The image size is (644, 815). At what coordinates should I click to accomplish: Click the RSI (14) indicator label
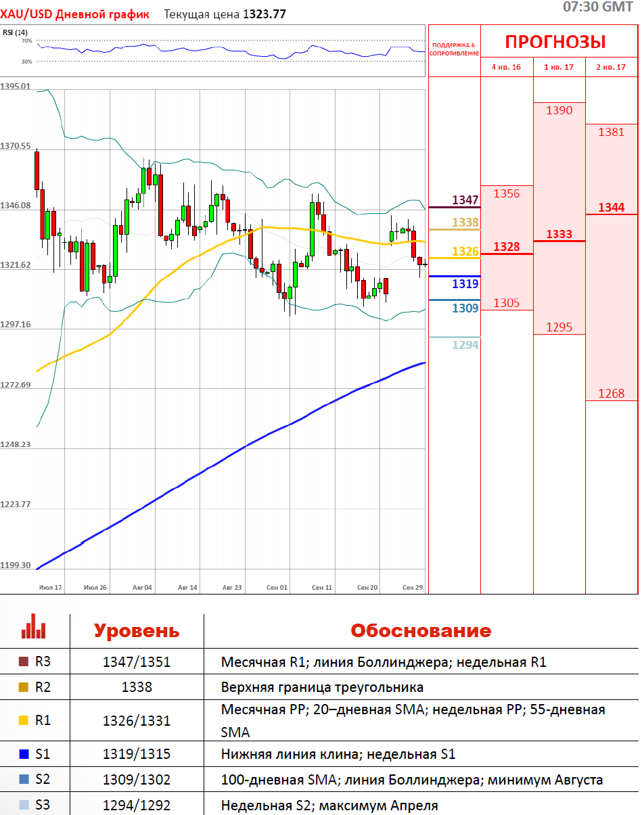15,32
